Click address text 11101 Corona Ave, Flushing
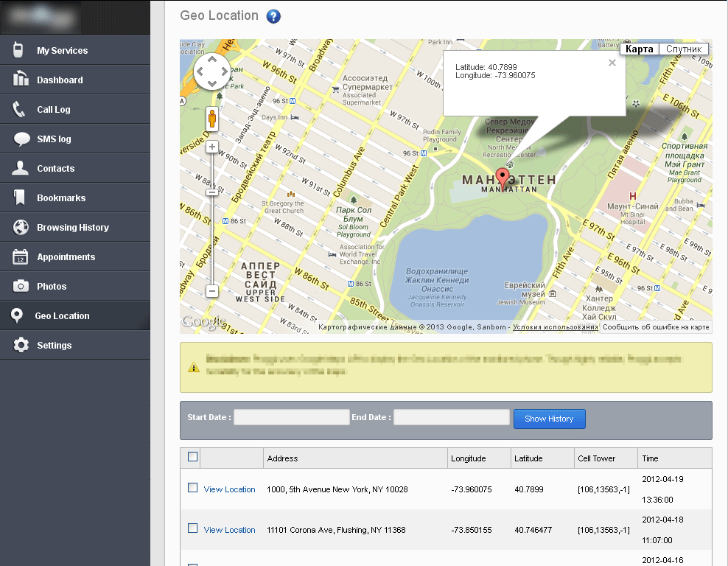728x566 pixels. click(336, 530)
